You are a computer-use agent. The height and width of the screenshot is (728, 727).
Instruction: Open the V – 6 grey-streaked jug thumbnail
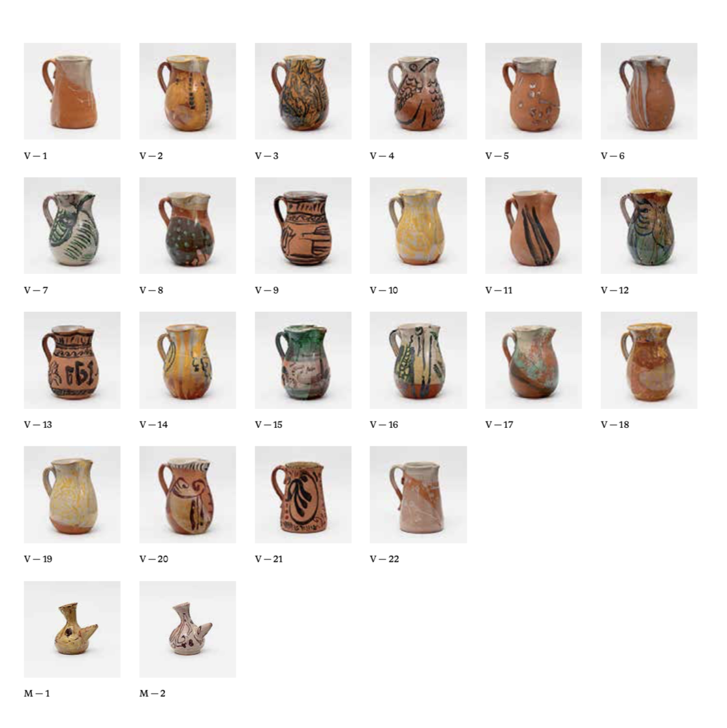pos(649,91)
